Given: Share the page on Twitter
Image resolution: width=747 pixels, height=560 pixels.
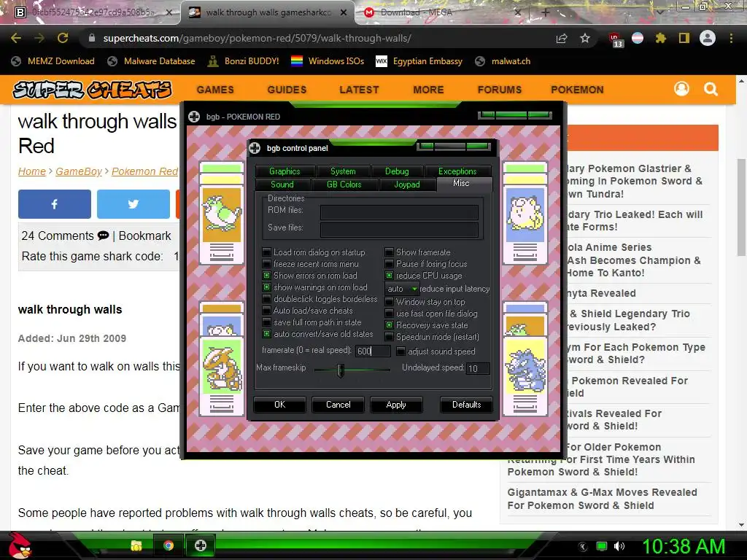Looking at the screenshot, I should (133, 204).
